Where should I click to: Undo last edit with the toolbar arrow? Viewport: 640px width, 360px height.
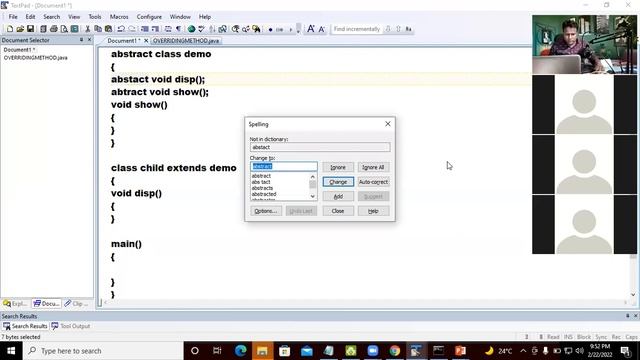pyautogui.click(x=121, y=29)
